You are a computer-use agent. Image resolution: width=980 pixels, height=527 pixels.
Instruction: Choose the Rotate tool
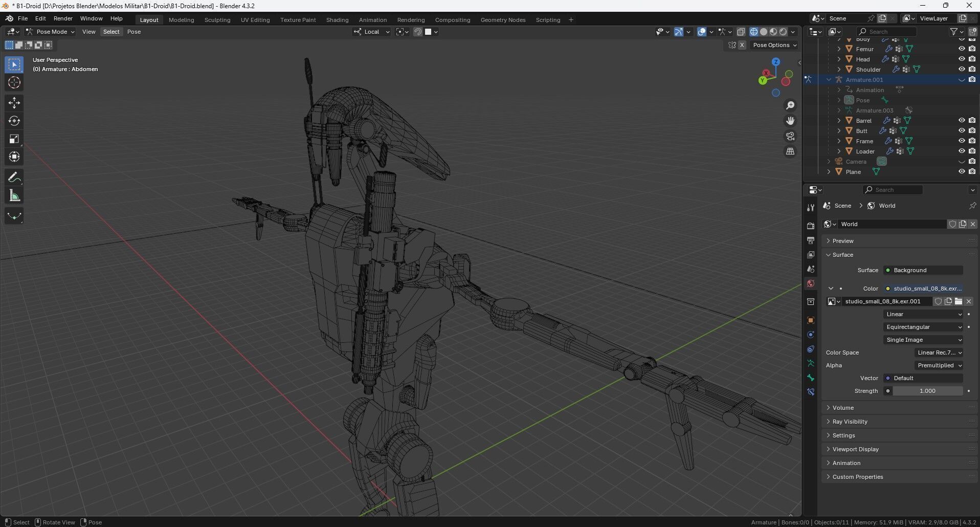coord(14,121)
